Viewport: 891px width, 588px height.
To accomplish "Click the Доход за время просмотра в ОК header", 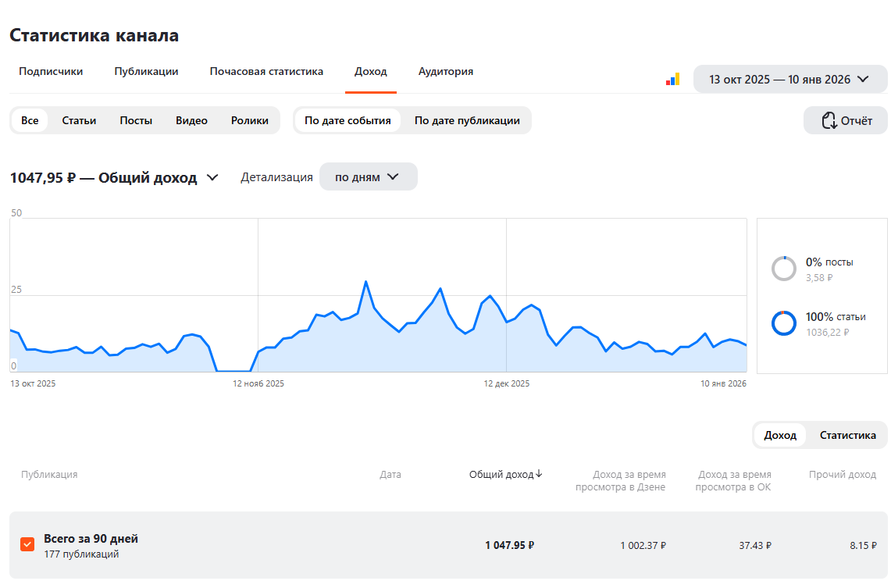I will pos(733,480).
